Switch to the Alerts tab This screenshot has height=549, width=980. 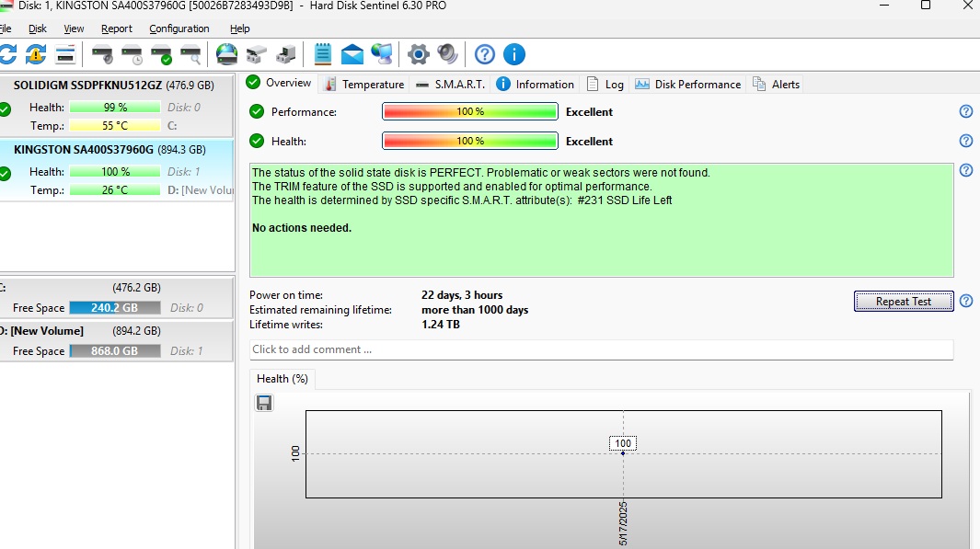coord(777,85)
